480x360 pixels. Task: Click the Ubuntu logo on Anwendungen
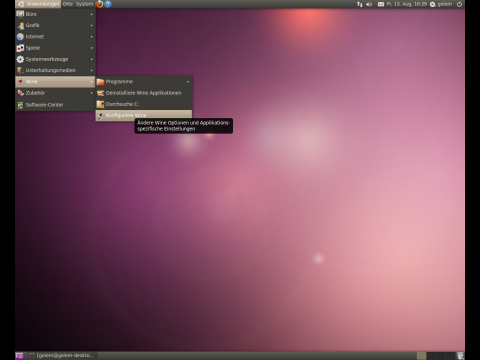tap(21, 4)
